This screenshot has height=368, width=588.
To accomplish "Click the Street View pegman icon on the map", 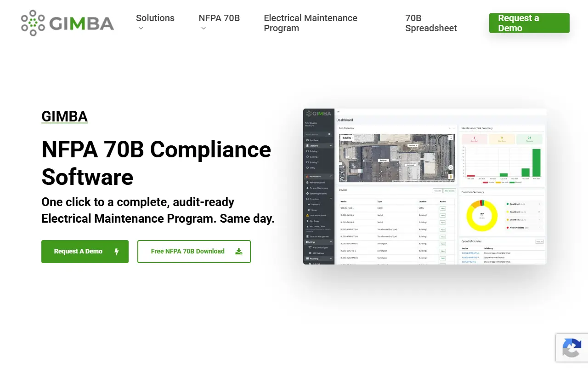I will [451, 176].
